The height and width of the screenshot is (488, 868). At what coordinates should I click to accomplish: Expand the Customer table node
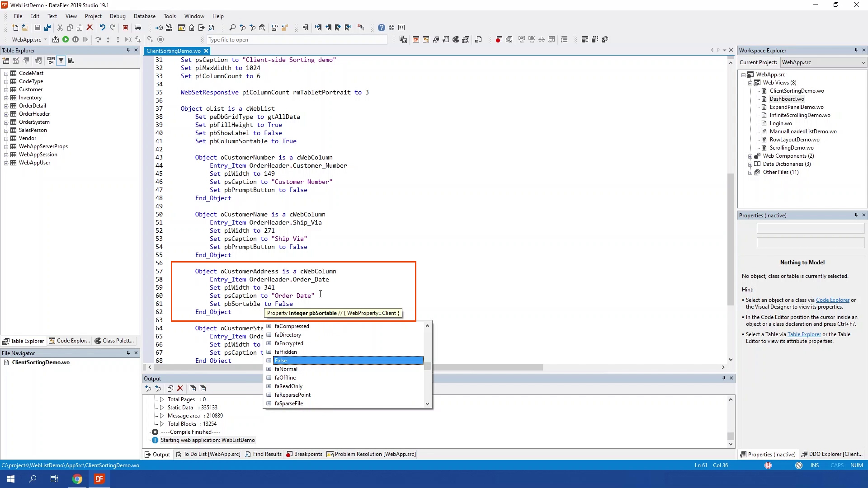click(x=6, y=89)
